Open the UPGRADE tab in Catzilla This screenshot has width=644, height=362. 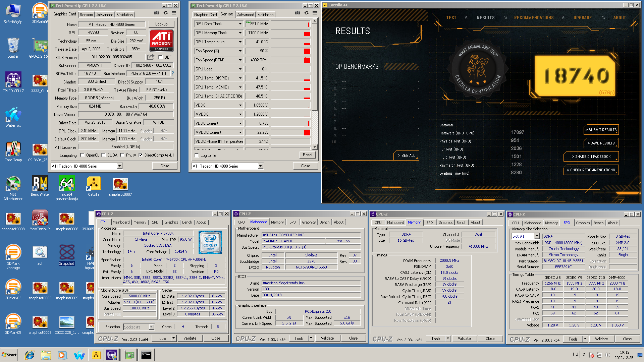point(583,18)
